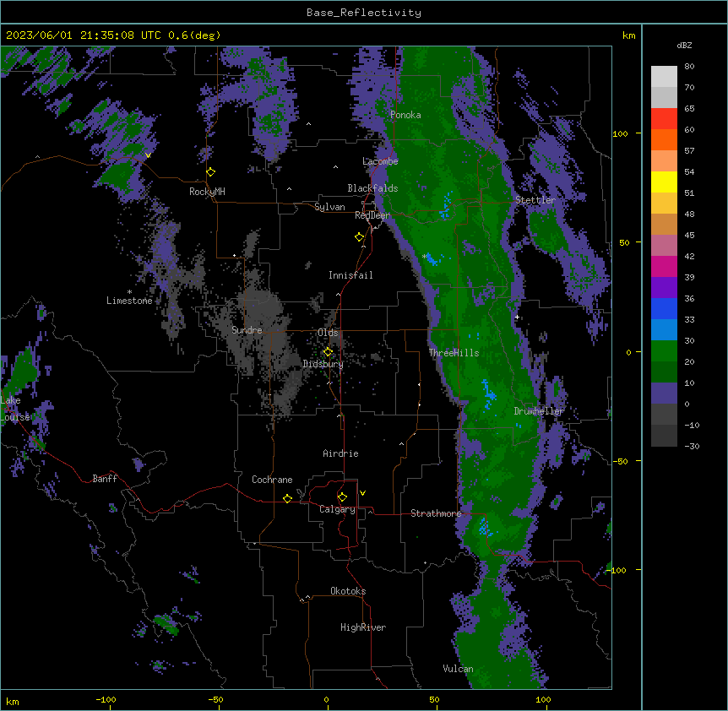Viewport: 728px width, 711px height.
Task: Select the yellow diamond marker below RedDeer
Action: click(x=360, y=237)
